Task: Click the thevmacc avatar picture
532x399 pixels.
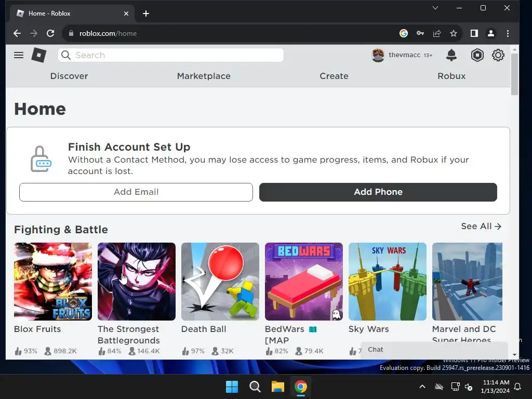Action: pos(378,55)
